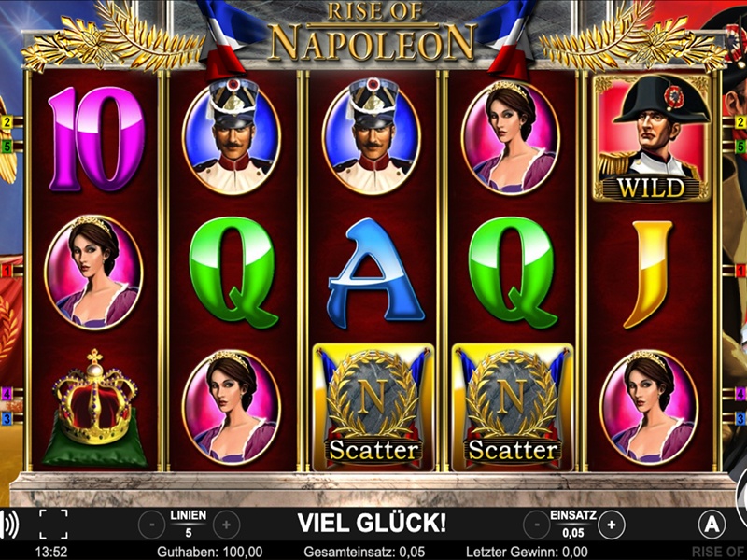
Task: Enable autoplay with the A button
Action: pyautogui.click(x=712, y=525)
